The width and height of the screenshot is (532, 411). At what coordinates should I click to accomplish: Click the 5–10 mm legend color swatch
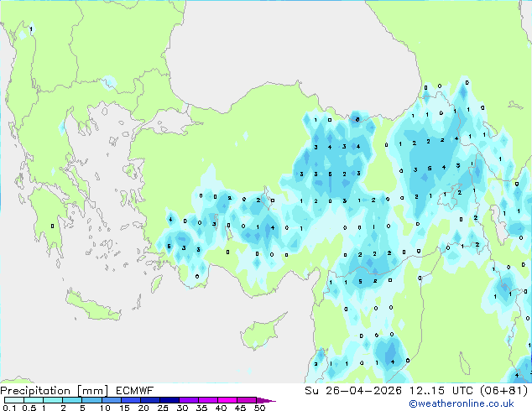91,400
